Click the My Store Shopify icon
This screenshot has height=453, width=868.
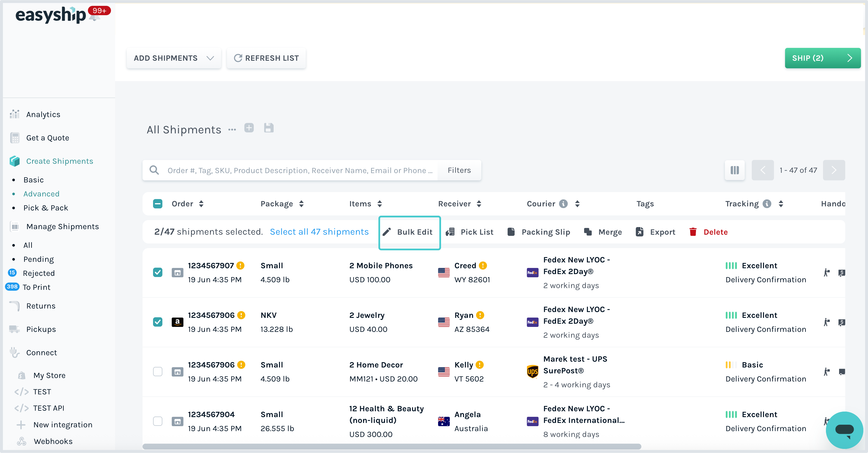22,375
